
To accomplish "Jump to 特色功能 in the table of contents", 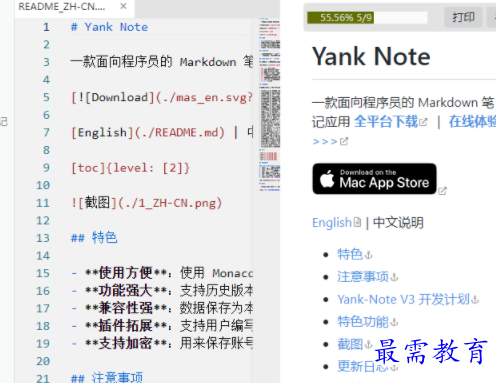I will [363, 322].
